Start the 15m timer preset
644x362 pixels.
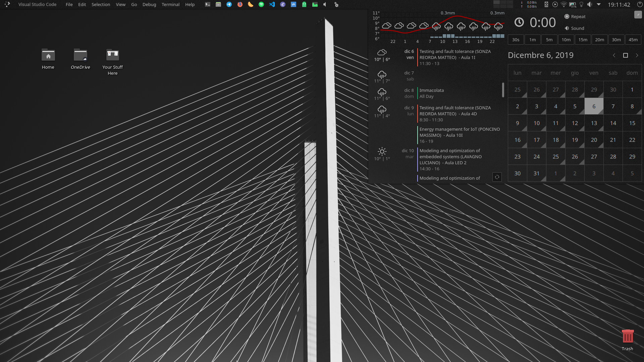coord(583,40)
